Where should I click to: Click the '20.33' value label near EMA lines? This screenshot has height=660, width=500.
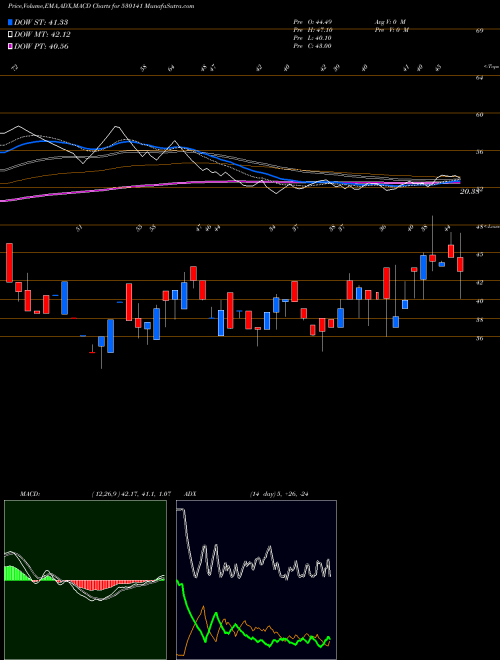coord(470,192)
